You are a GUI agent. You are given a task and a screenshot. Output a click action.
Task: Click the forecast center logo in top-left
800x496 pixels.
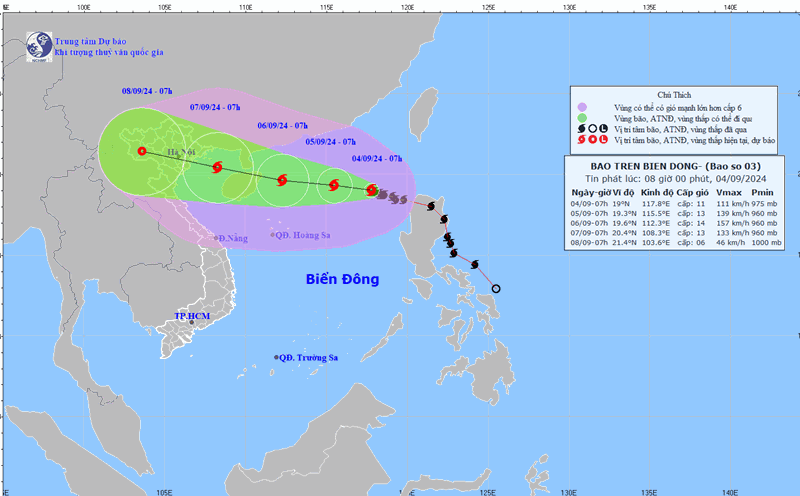[38, 45]
